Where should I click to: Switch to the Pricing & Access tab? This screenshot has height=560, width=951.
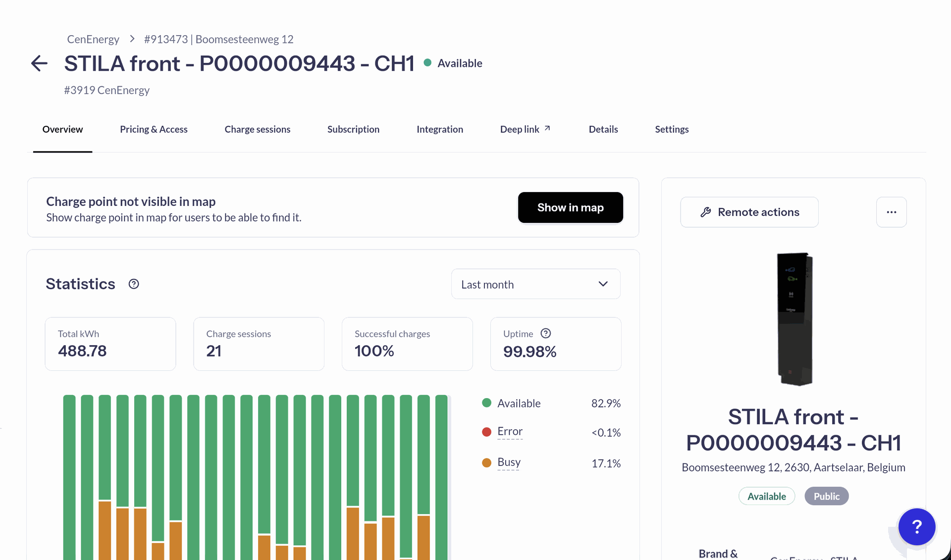[154, 129]
